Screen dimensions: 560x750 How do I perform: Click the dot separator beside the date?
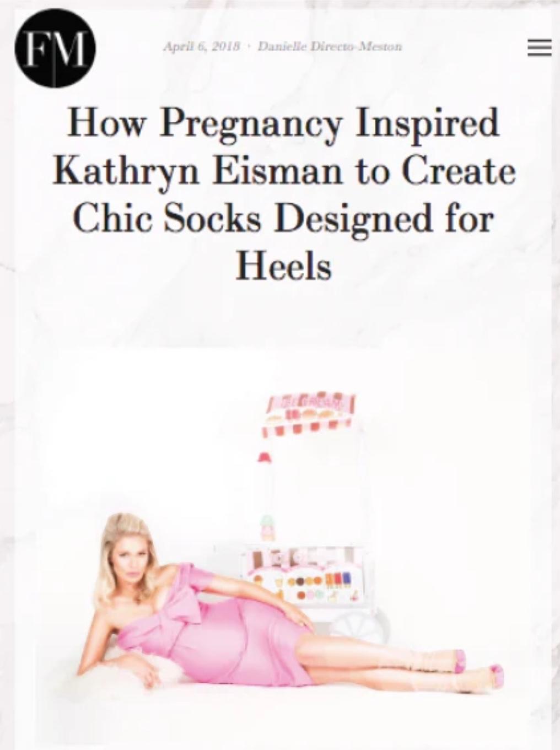[x=249, y=47]
